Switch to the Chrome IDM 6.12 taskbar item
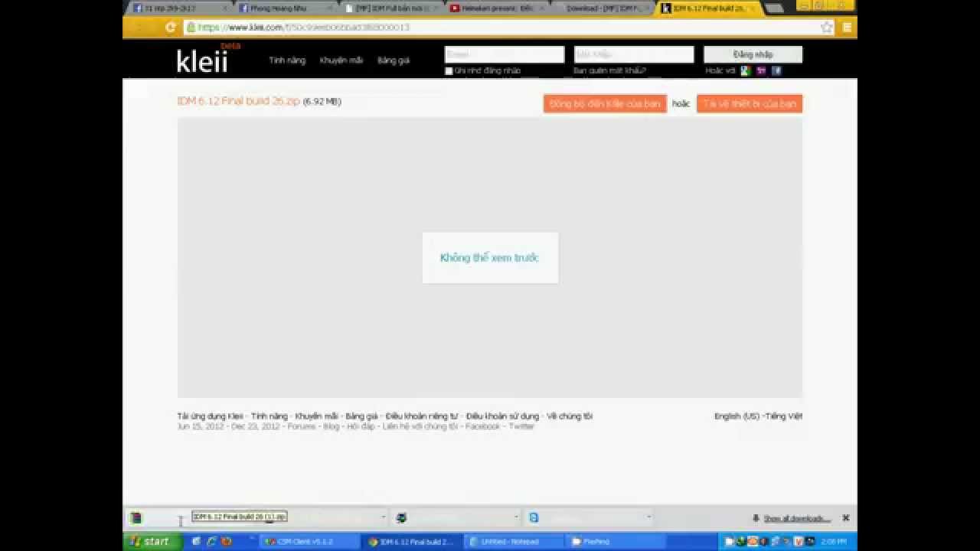 [410, 541]
